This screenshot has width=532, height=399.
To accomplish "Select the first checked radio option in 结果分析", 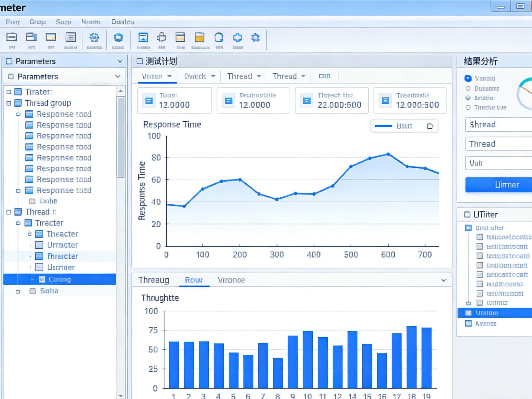I will (x=468, y=78).
